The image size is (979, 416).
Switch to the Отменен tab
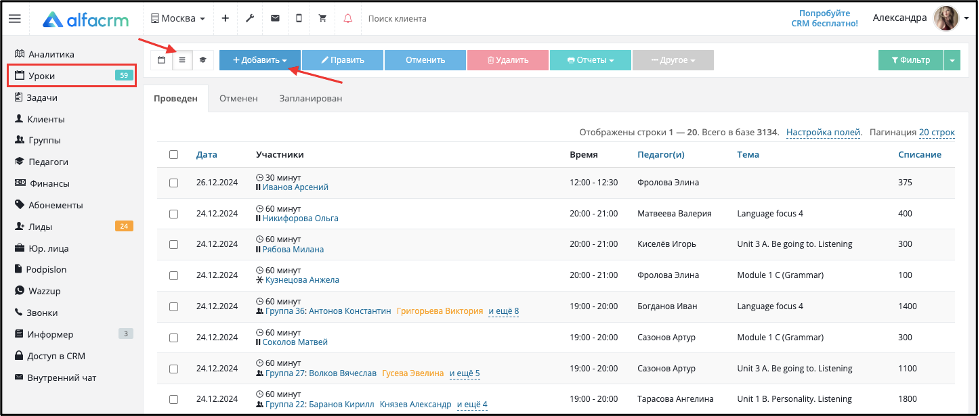[239, 99]
